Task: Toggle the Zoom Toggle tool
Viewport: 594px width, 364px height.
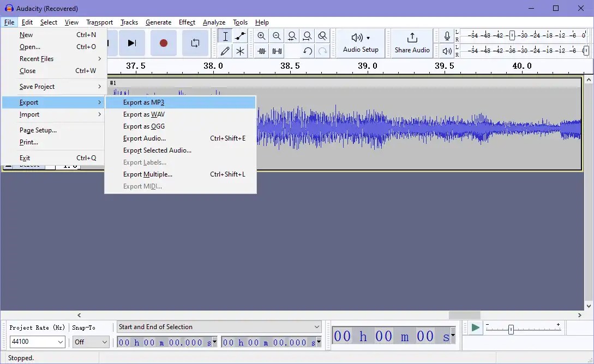Action: coord(322,36)
